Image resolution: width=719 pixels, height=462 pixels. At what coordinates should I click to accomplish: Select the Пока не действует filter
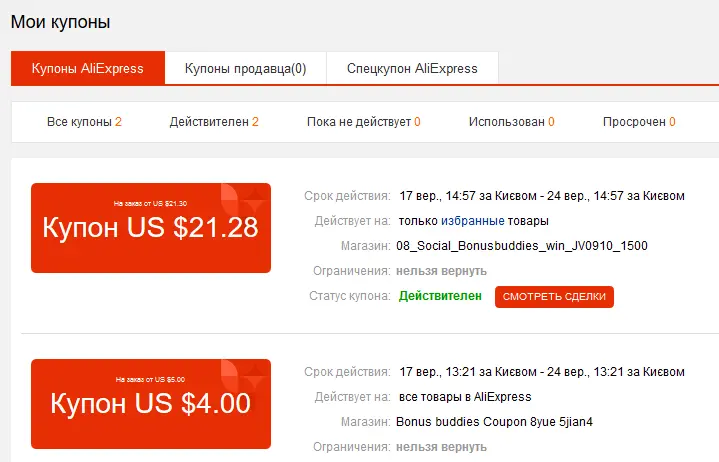364,122
